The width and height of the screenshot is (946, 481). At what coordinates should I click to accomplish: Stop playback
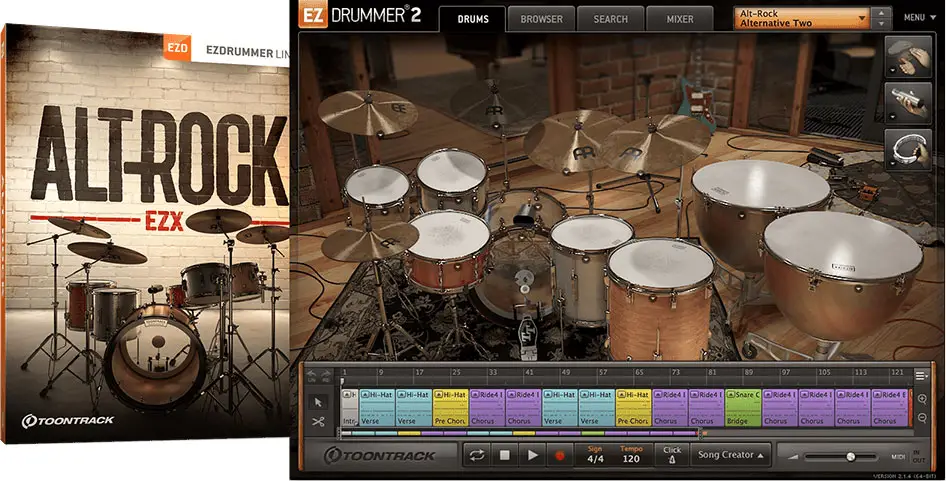[x=504, y=455]
